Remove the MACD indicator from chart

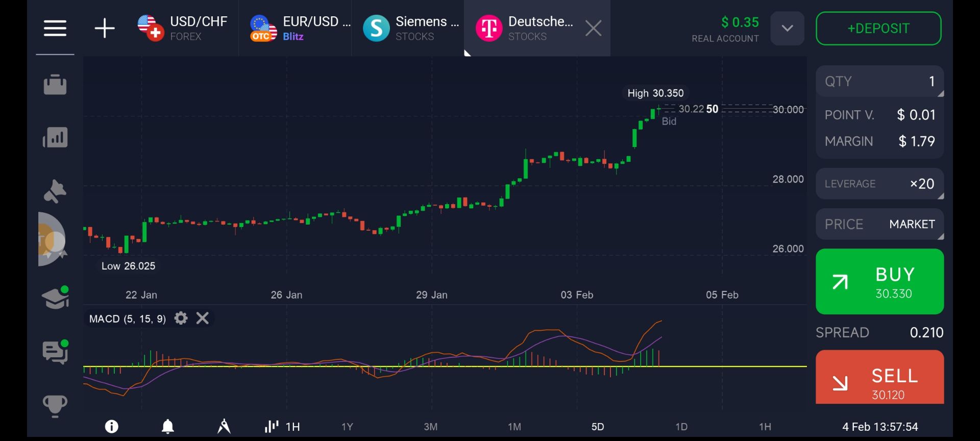[203, 318]
